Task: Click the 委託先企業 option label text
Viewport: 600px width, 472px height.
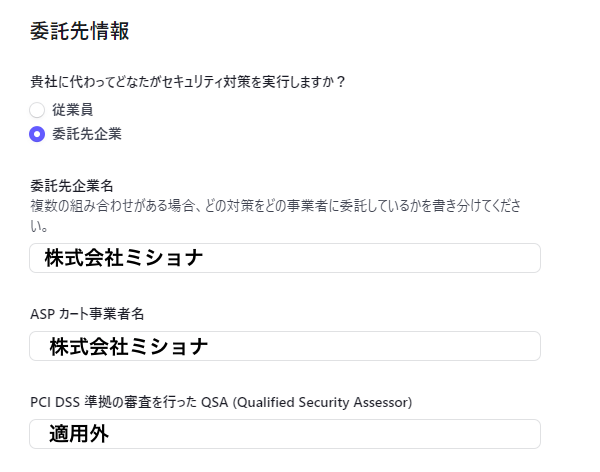Action: click(x=86, y=133)
